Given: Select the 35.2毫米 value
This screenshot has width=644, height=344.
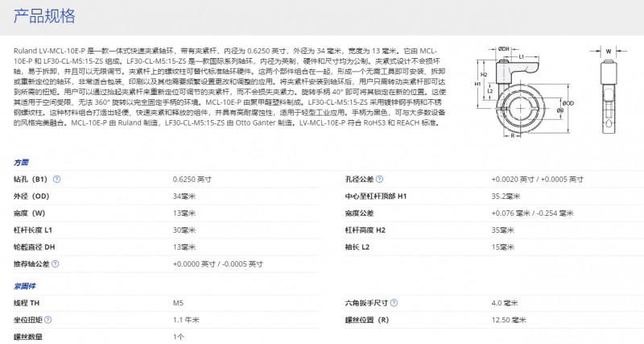Looking at the screenshot, I should (x=506, y=197).
